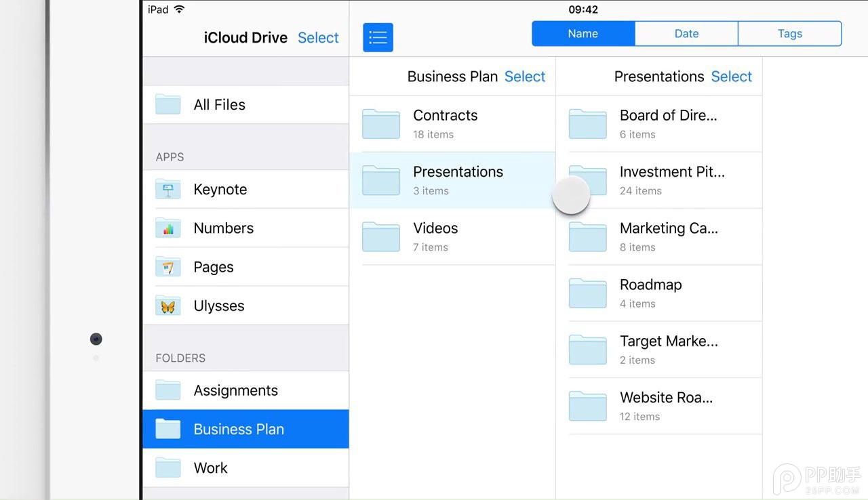This screenshot has width=868, height=500.
Task: Open the Board of Dire... folder icon
Action: point(587,124)
